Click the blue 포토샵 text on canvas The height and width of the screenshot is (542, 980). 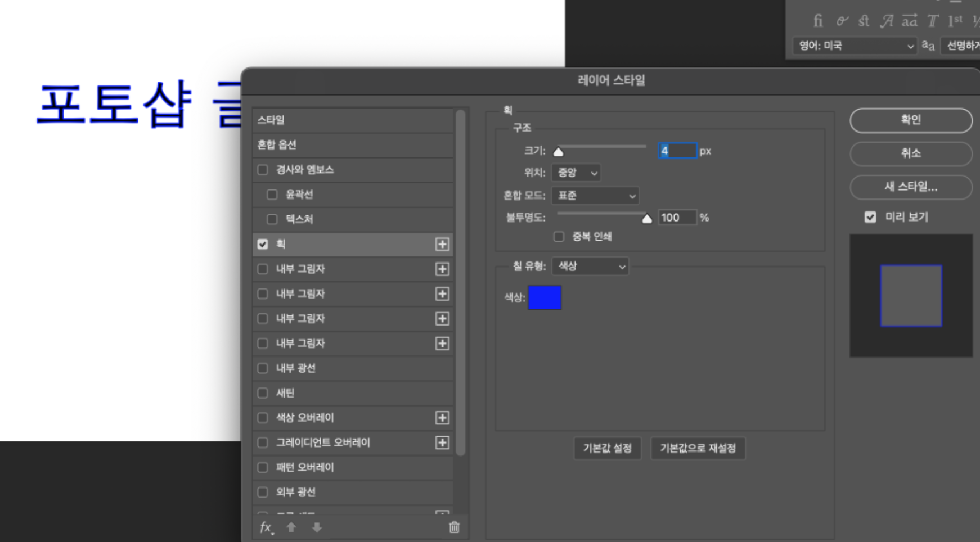(x=115, y=105)
